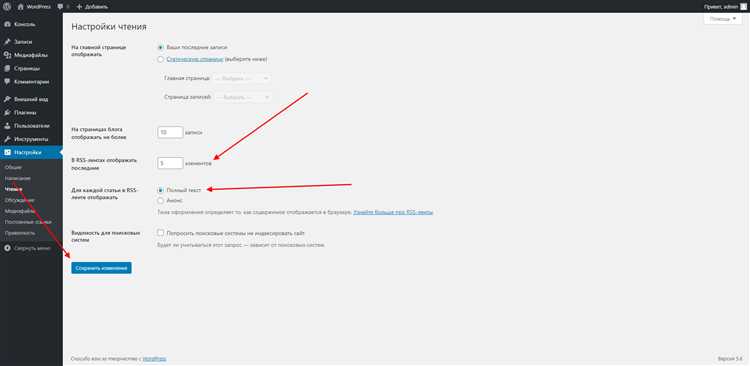This screenshot has width=750, height=366.
Task: Open Комментарии menu in sidebar
Action: [31, 82]
